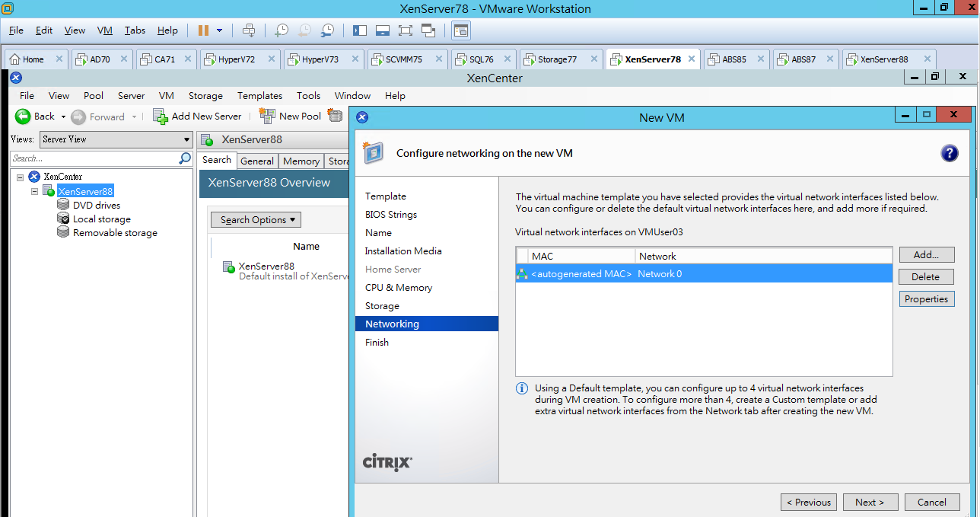The image size is (980, 517).
Task: Go to the Template wizard step
Action: [386, 196]
